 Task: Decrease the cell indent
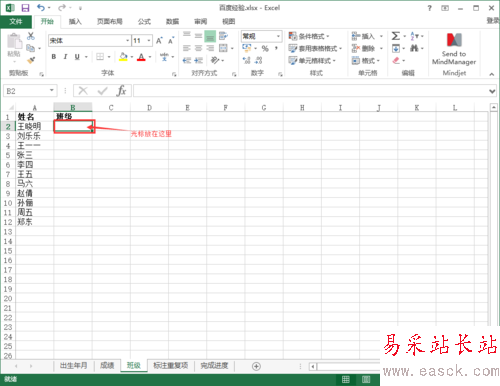click(x=187, y=60)
